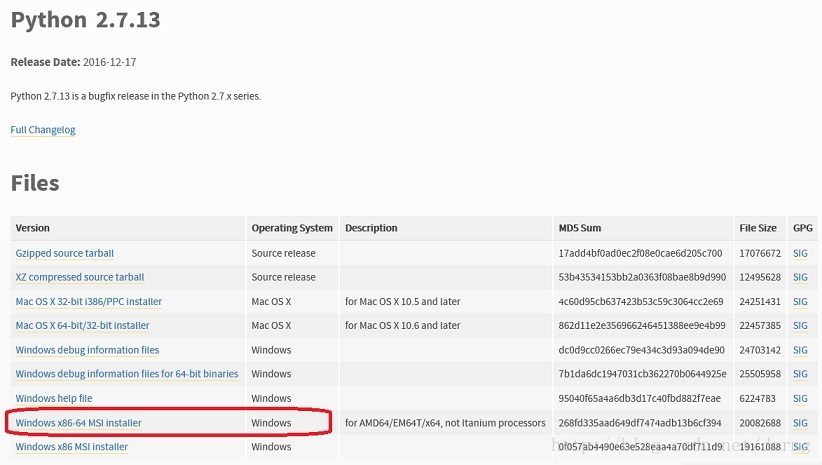This screenshot has height=465, width=822.
Task: Open the Full Changelog link
Action: [x=43, y=129]
